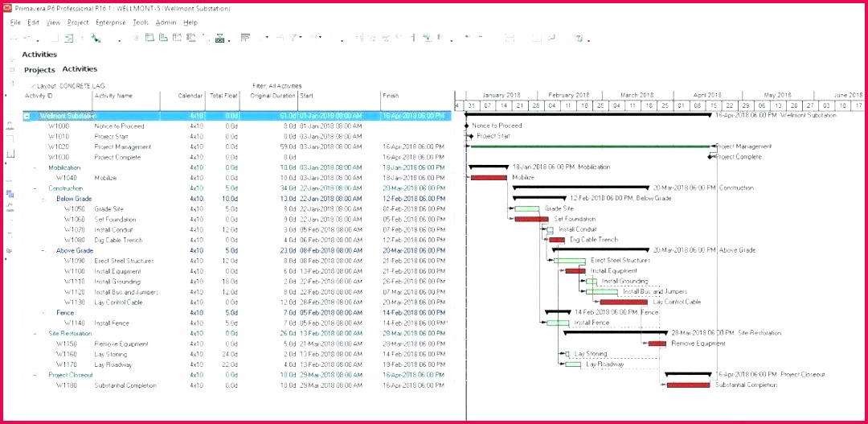Click the Help question mark toolbar icon
The width and height of the screenshot is (868, 424).
tap(579, 39)
